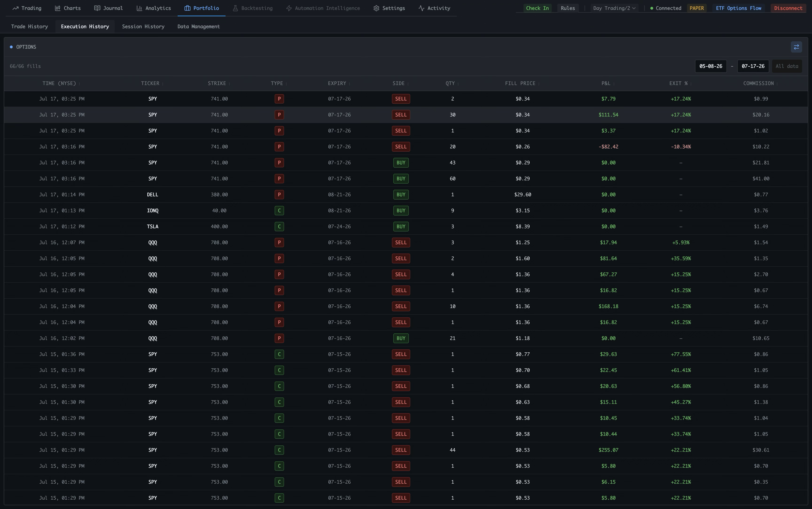Click SELL badge in the 44-quantity SPY row

point(401,450)
